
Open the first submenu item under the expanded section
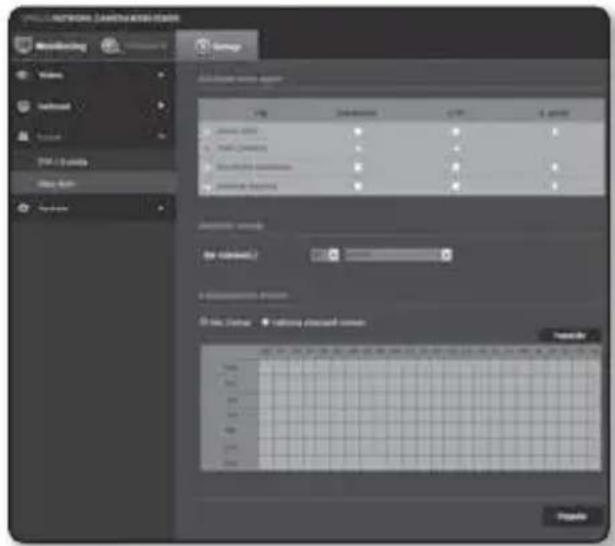point(63,162)
